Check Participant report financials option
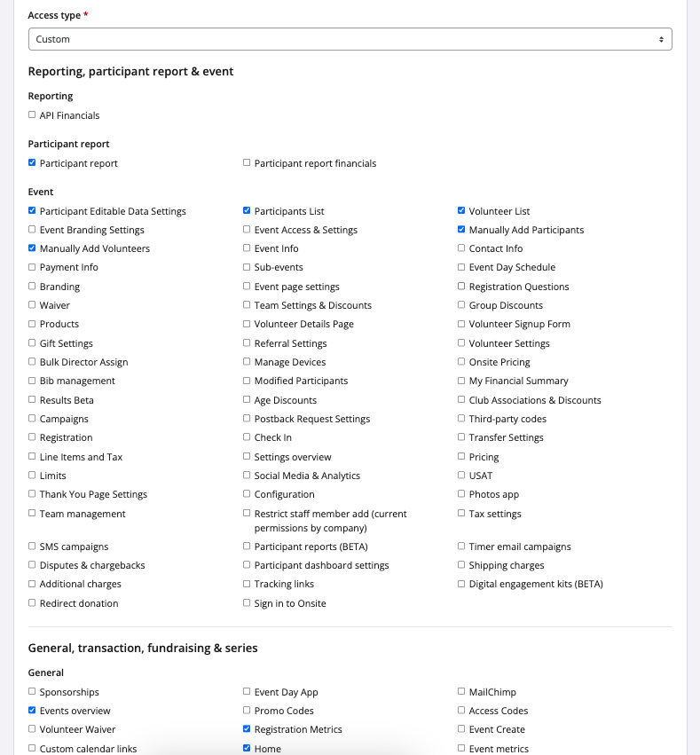This screenshot has height=755, width=700. point(247,163)
